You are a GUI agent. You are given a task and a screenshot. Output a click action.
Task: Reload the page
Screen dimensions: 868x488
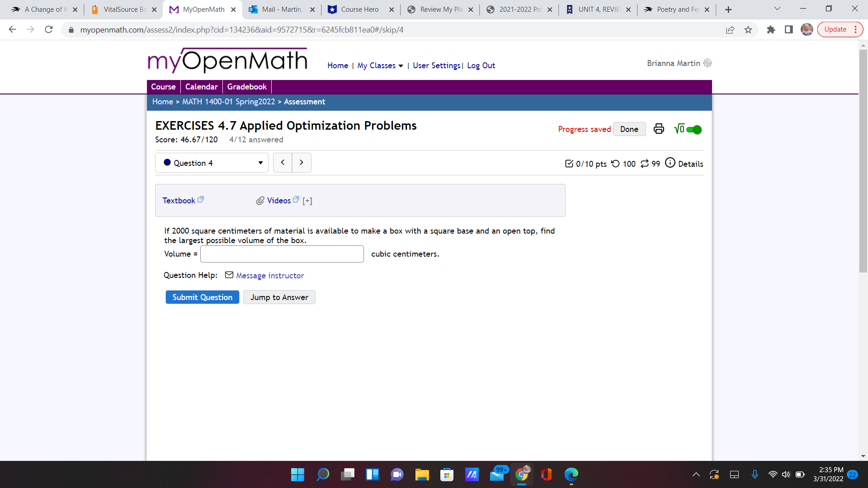tap(49, 30)
